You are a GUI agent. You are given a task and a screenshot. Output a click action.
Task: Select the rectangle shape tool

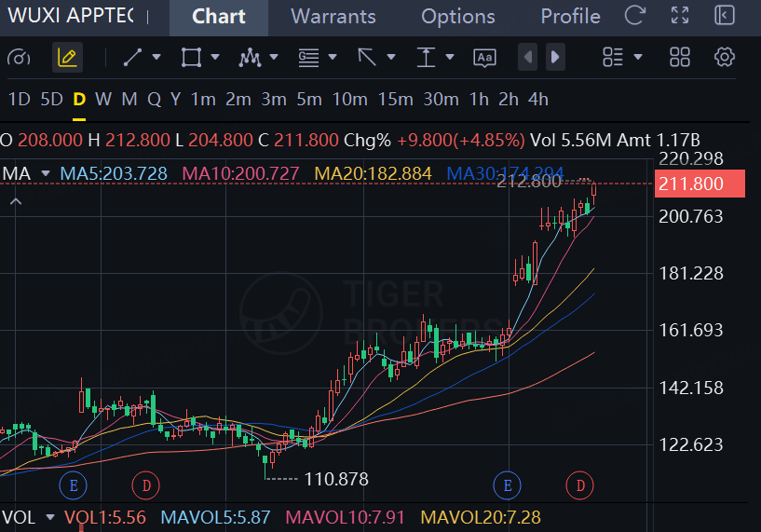[x=191, y=57]
